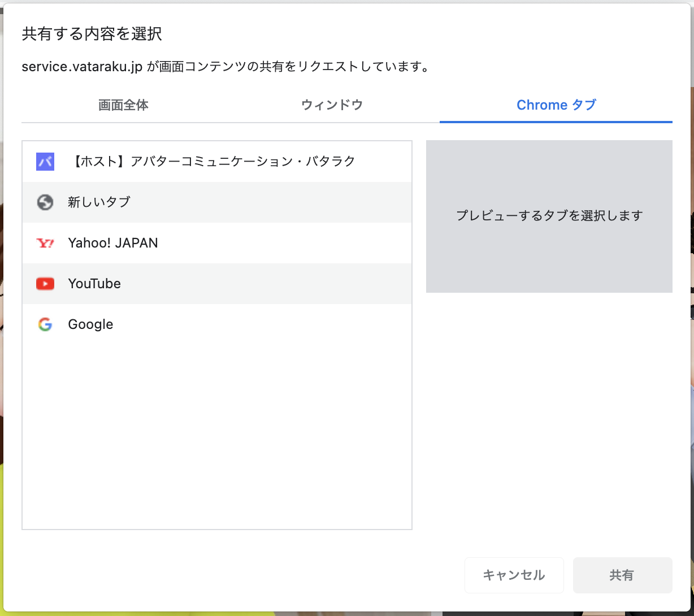The image size is (694, 616).
Task: Switch to the 画面全体 tab
Action: pos(123,105)
